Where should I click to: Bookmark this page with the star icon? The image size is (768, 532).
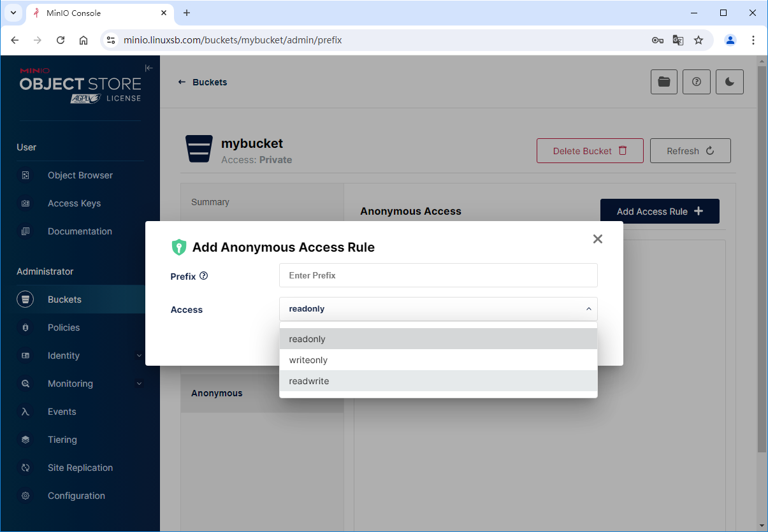click(699, 40)
